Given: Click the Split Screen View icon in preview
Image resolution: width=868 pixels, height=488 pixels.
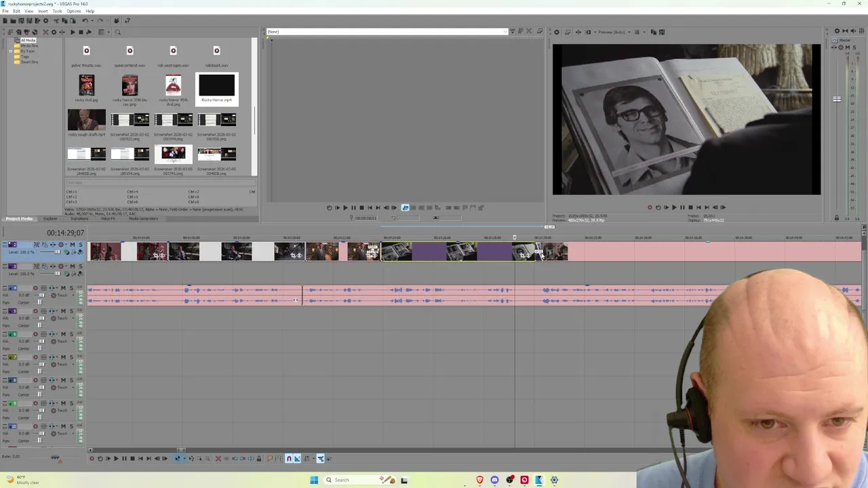Looking at the screenshot, I should pos(588,32).
